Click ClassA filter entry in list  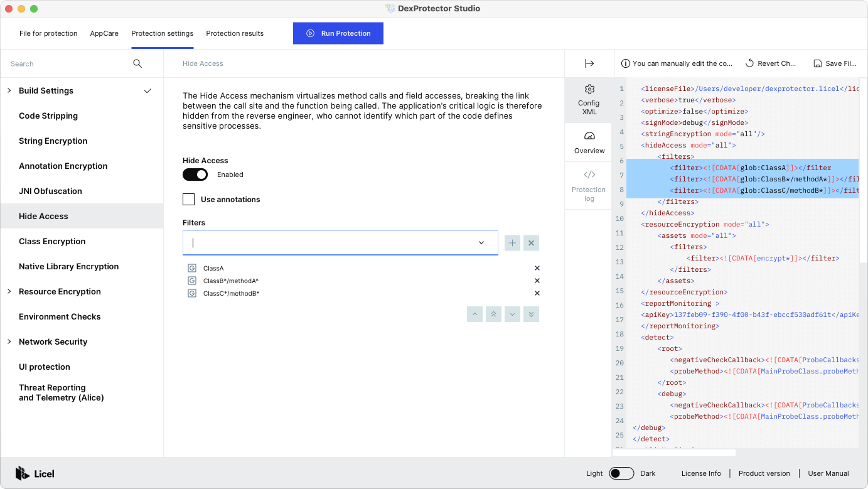213,268
